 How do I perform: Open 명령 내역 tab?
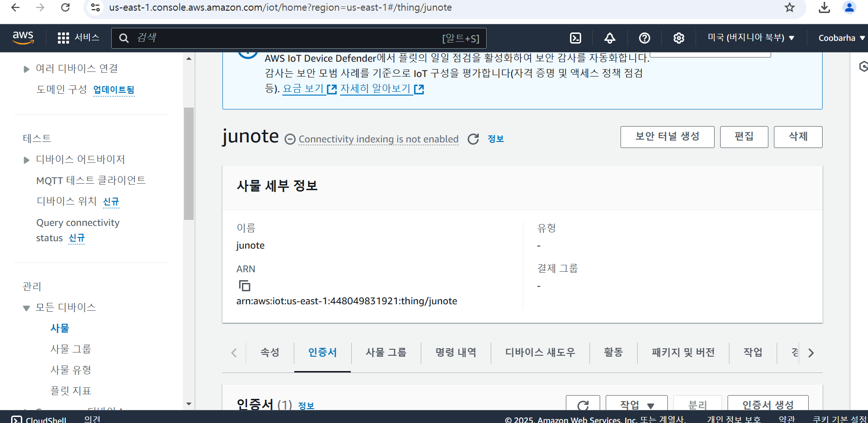[x=456, y=352]
